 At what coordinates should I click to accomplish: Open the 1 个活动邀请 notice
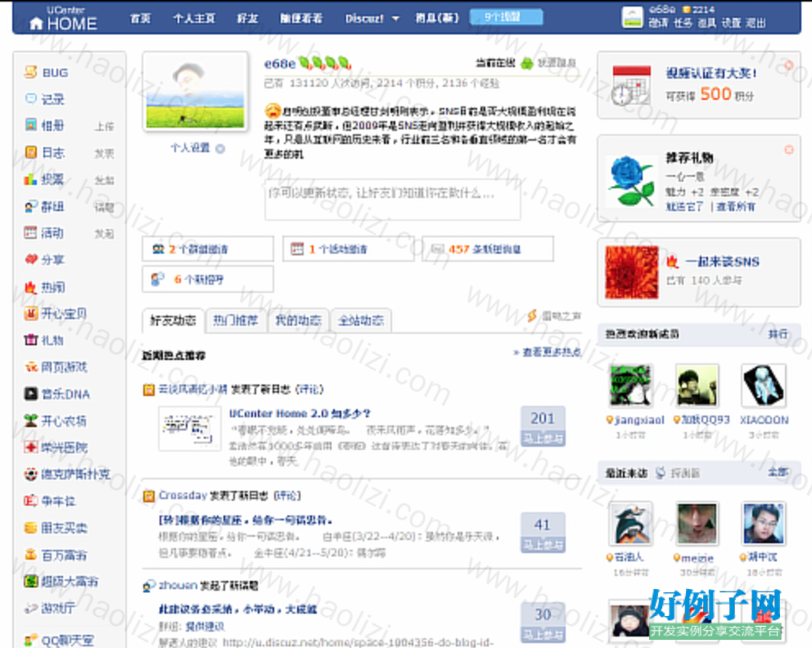point(348,249)
